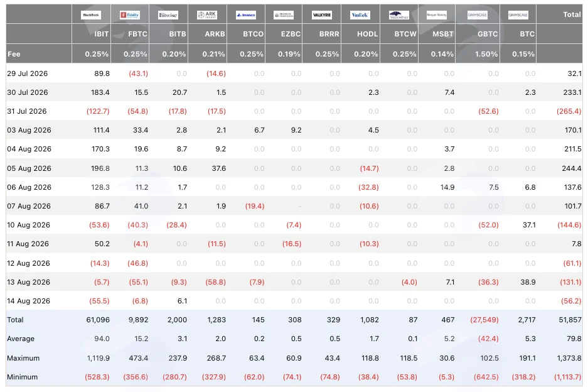Select the 06 Aug 2026 date row

tap(294, 187)
